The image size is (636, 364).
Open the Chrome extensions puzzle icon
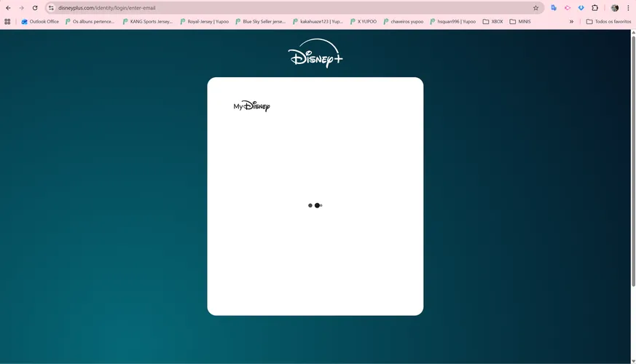pyautogui.click(x=594, y=8)
